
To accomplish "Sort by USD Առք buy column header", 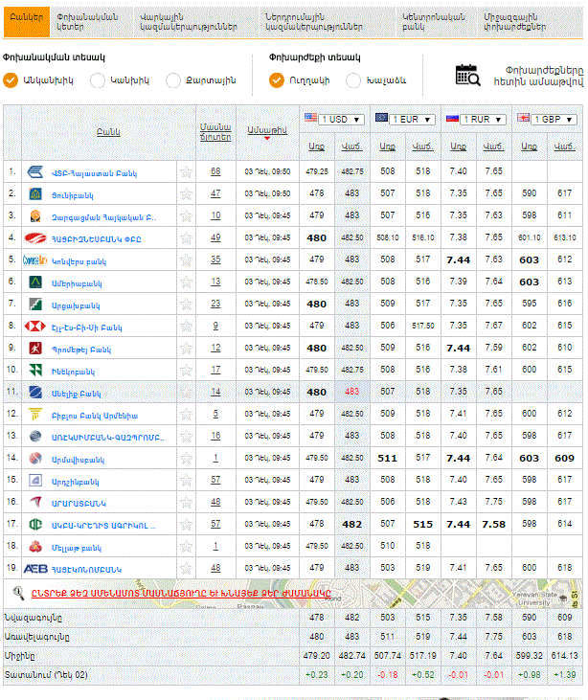I will coord(317,147).
